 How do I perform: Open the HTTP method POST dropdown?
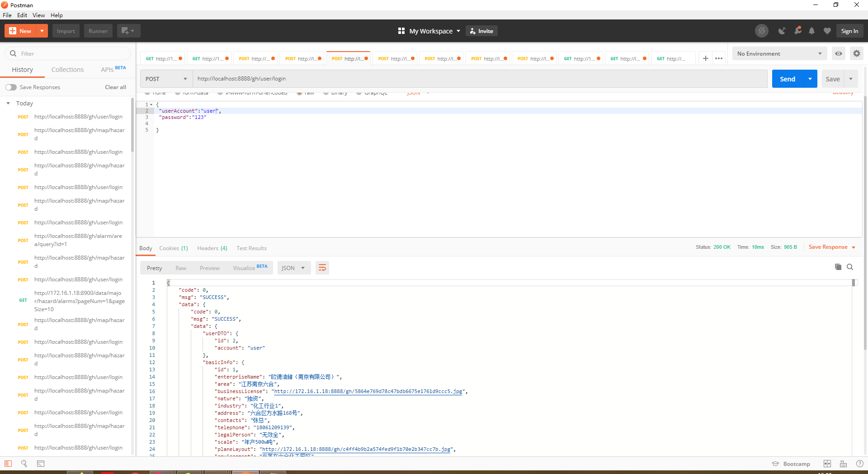click(166, 79)
